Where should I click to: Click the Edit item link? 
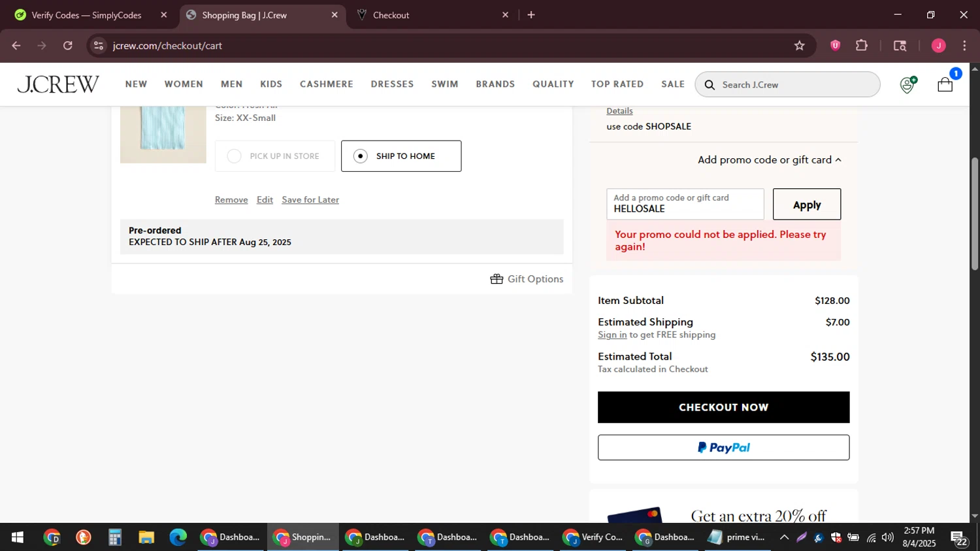pyautogui.click(x=265, y=200)
